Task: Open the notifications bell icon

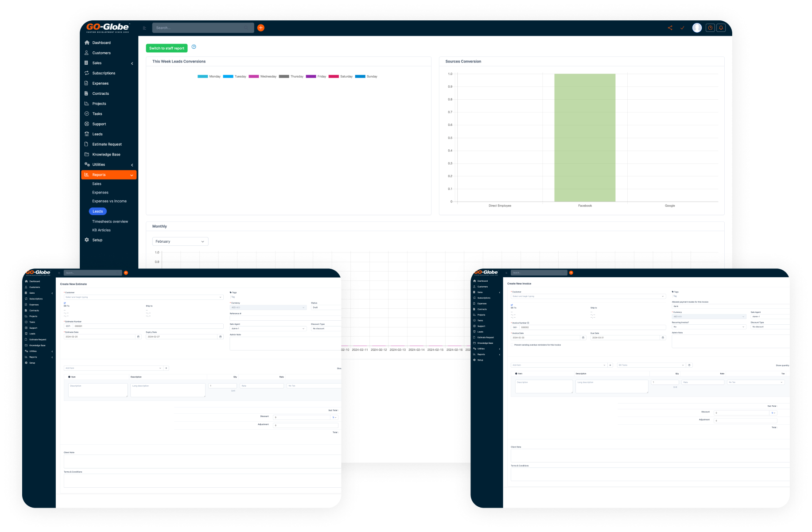Action: click(721, 28)
